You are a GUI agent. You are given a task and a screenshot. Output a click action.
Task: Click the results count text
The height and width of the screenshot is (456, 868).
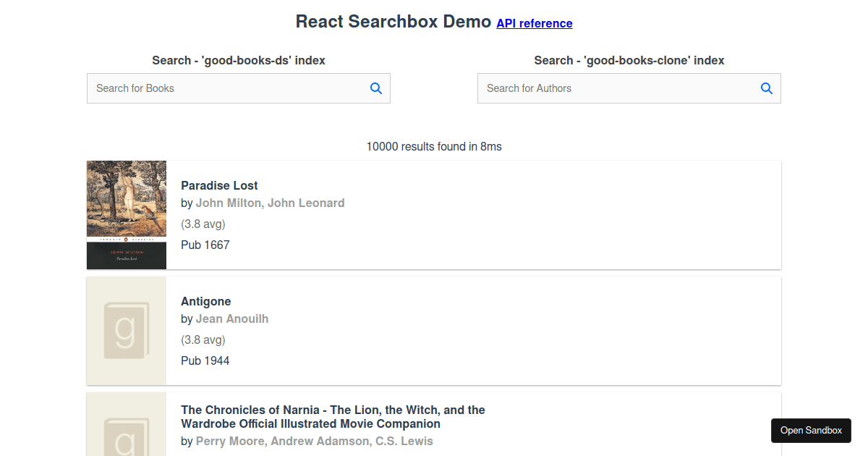click(x=434, y=146)
